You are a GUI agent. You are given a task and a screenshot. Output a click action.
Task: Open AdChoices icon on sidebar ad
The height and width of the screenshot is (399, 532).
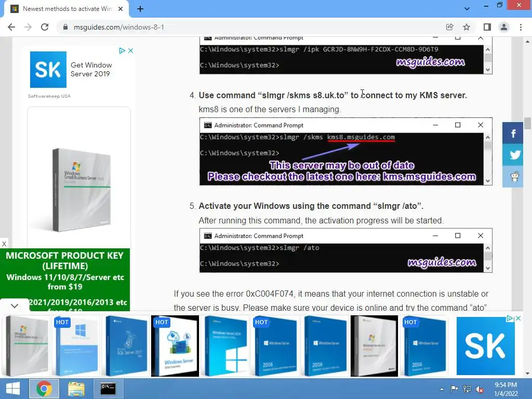tap(122, 50)
